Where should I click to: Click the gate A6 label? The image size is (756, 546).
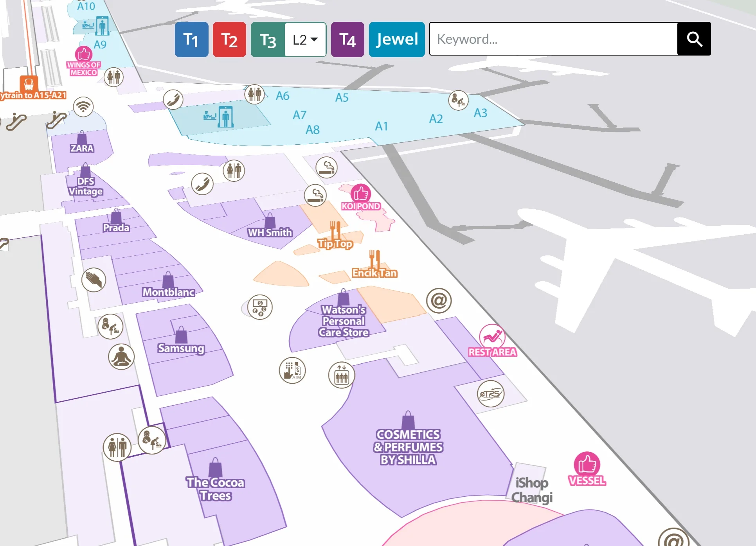click(283, 96)
